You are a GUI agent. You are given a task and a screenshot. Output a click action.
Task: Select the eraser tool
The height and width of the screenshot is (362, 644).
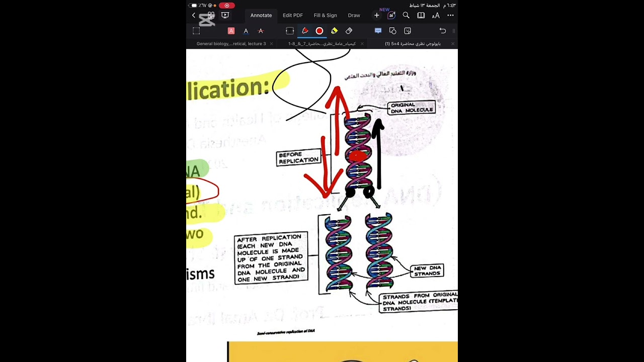(x=349, y=31)
